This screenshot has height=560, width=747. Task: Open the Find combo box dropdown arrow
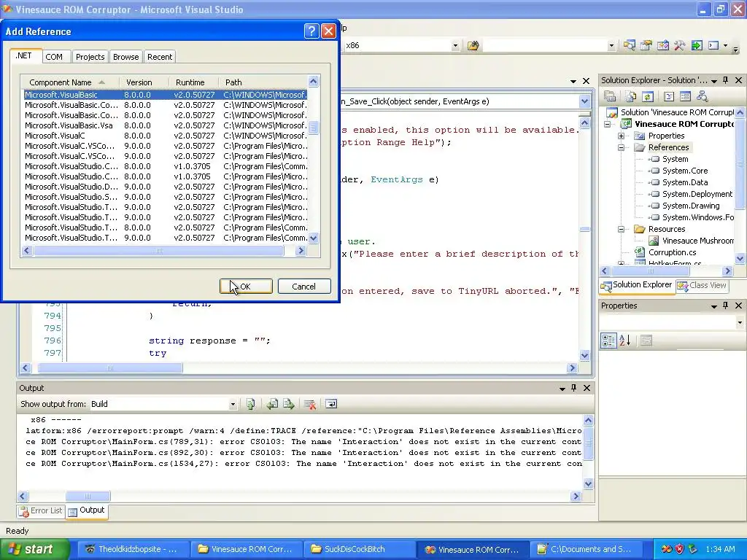[611, 46]
